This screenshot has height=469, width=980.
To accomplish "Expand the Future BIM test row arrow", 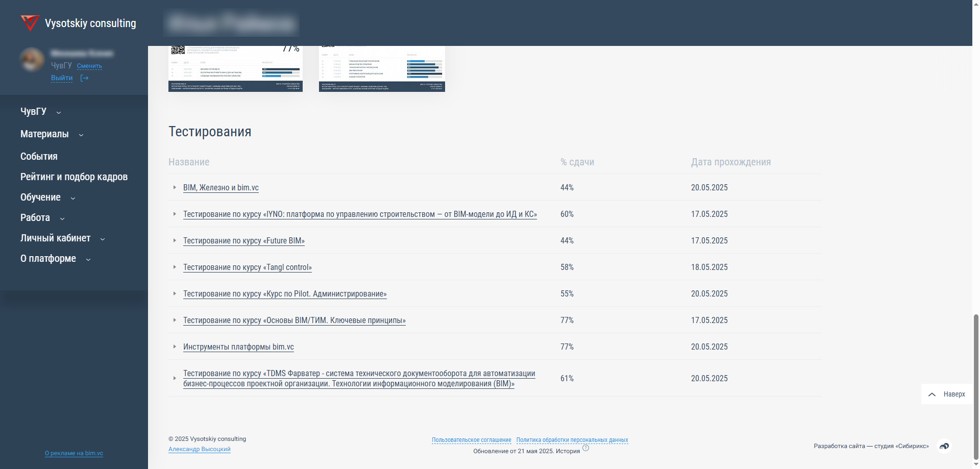I will (175, 241).
